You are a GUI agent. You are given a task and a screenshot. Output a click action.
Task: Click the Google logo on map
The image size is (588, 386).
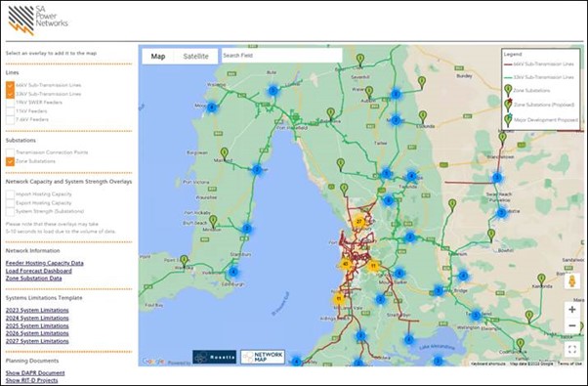point(153,362)
